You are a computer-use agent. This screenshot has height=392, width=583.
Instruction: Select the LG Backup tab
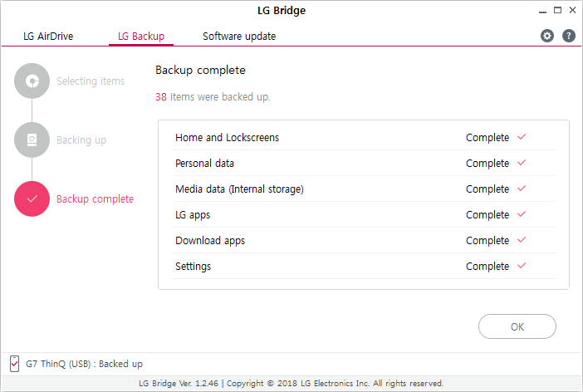point(141,37)
